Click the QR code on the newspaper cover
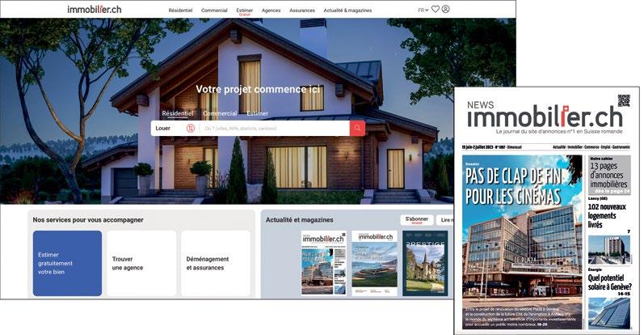The image size is (644, 335). point(624,100)
